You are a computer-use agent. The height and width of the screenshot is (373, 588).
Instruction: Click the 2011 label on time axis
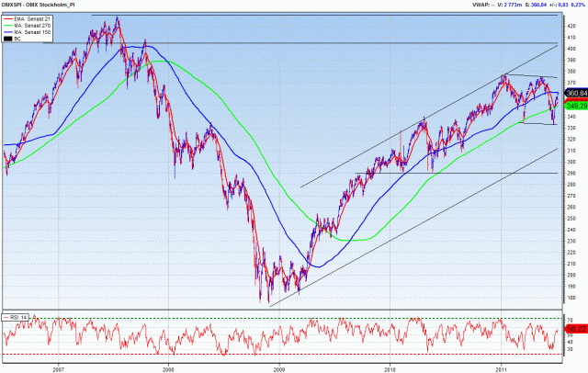tap(501, 368)
